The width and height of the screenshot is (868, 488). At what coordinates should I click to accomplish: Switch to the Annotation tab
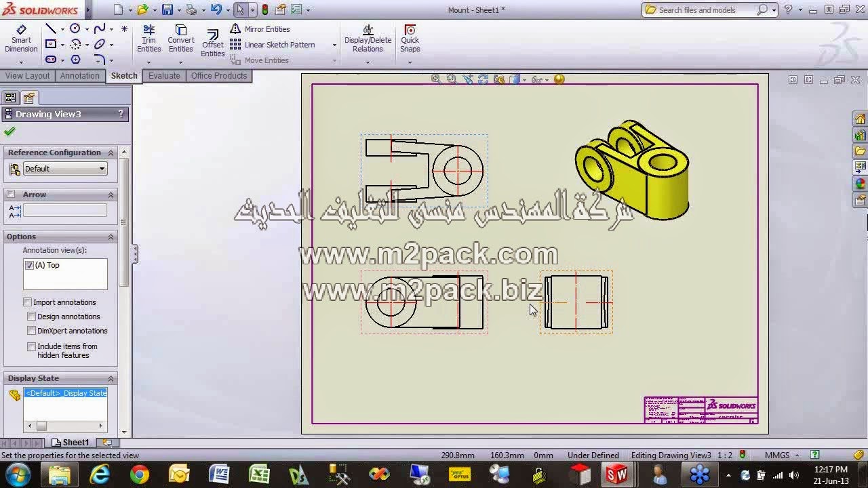tap(79, 76)
